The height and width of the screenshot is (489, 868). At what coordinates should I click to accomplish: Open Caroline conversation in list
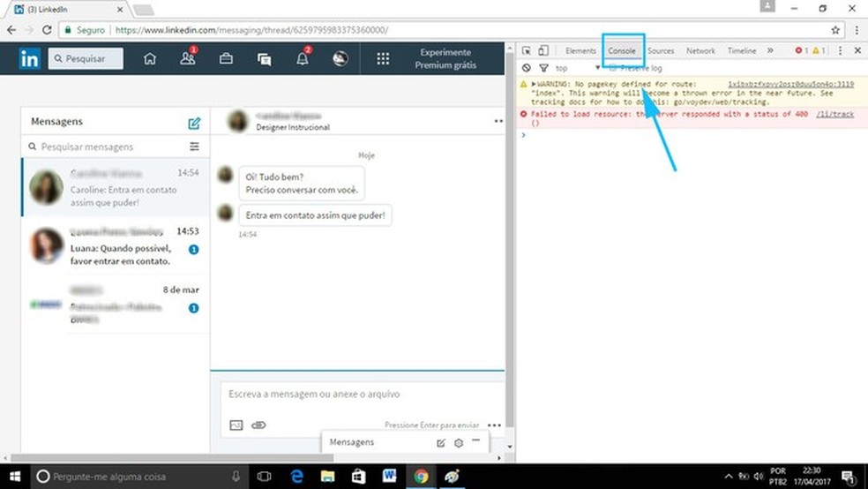tap(116, 187)
